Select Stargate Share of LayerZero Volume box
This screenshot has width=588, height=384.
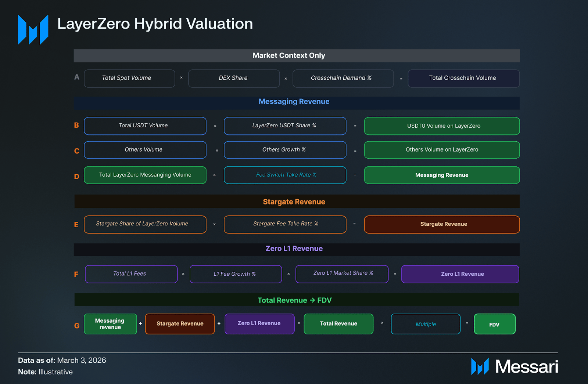pyautogui.click(x=145, y=224)
